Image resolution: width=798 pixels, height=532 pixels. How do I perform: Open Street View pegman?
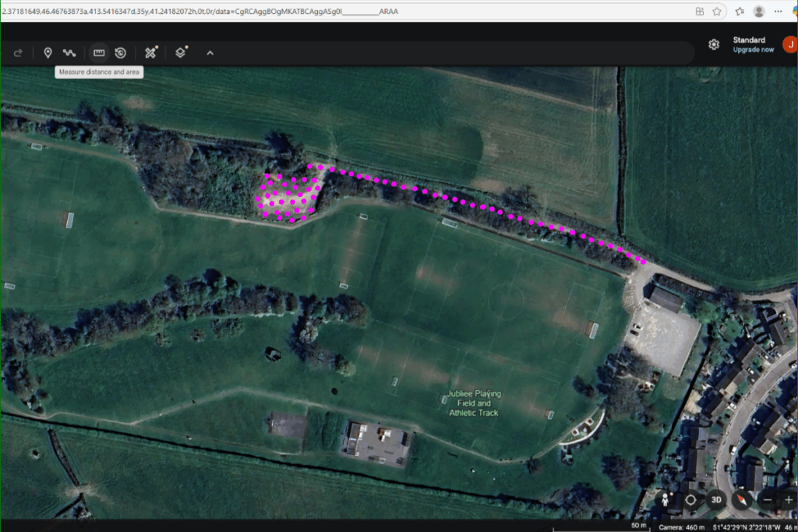coord(666,500)
